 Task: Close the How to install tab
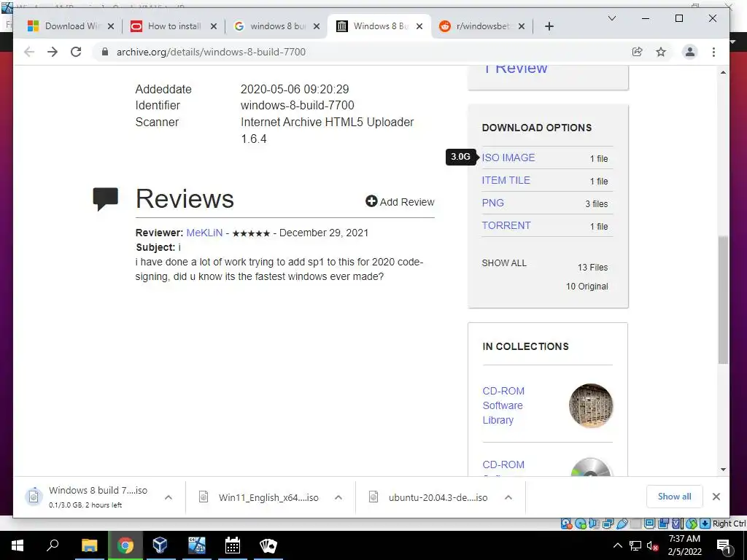coord(214,26)
